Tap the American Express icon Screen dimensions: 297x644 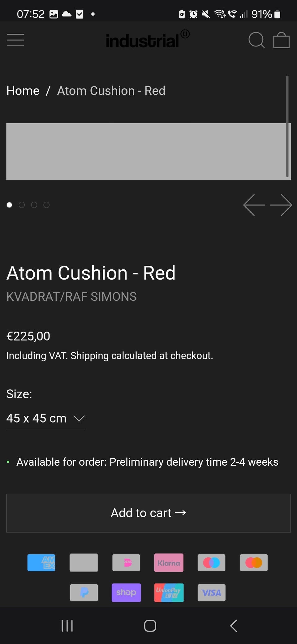(x=41, y=563)
